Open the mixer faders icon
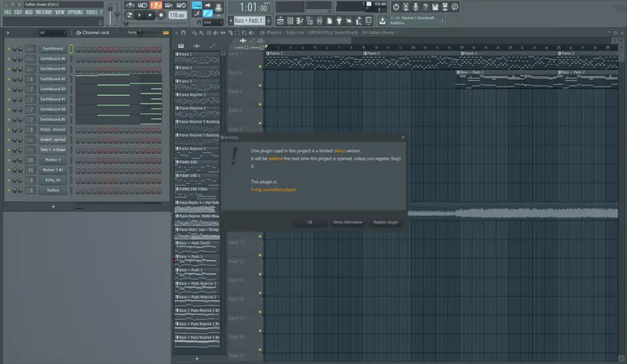627x364 pixels. pos(319,21)
